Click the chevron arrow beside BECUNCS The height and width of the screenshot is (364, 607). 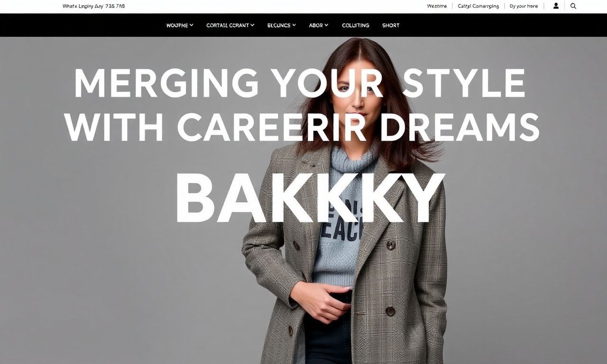(x=294, y=25)
